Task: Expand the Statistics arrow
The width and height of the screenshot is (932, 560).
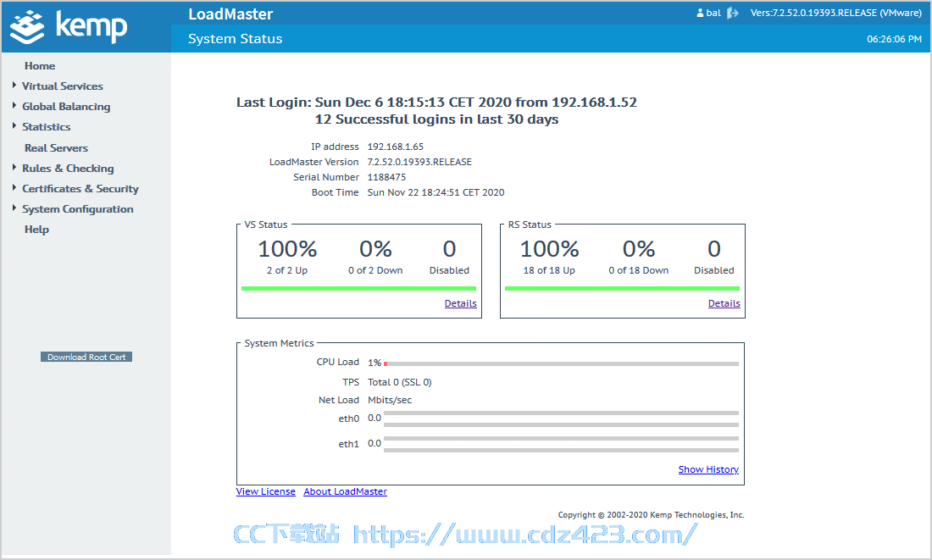Action: tap(14, 126)
